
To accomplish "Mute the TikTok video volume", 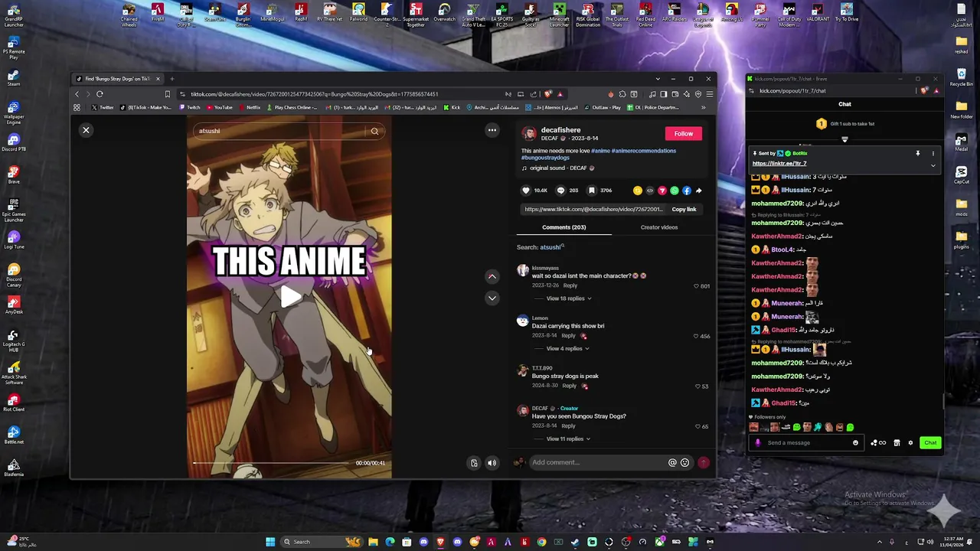I will (492, 463).
